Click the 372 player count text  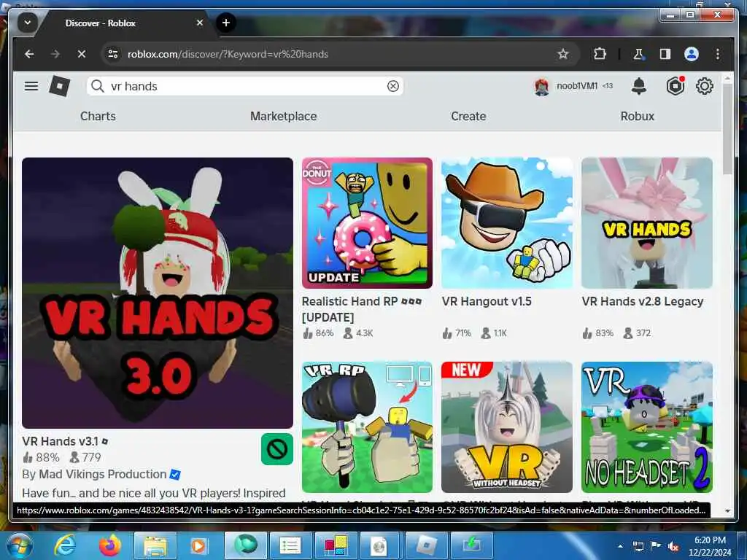tap(643, 332)
